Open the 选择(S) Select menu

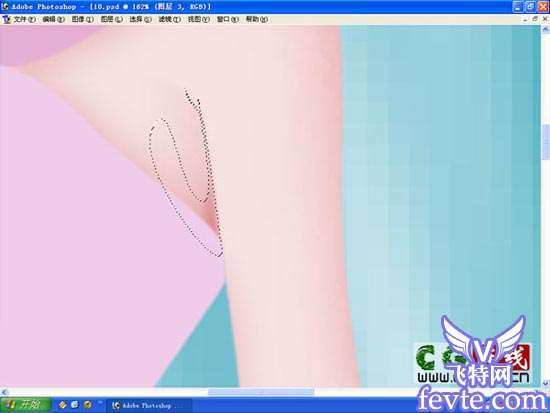pos(140,19)
